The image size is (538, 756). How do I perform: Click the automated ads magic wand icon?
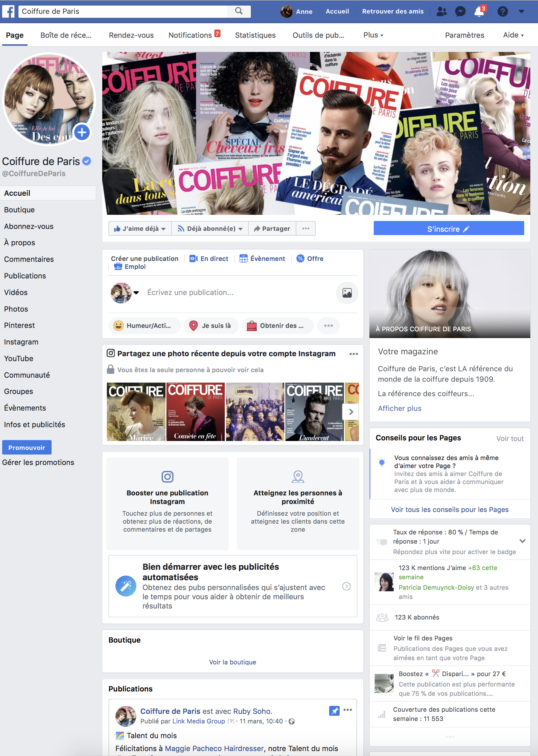(x=126, y=586)
